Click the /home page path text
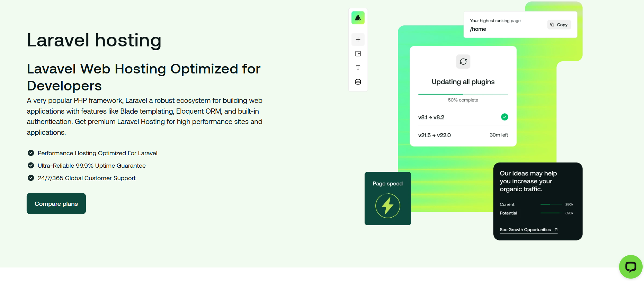Image resolution: width=644 pixels, height=281 pixels. pyautogui.click(x=478, y=29)
